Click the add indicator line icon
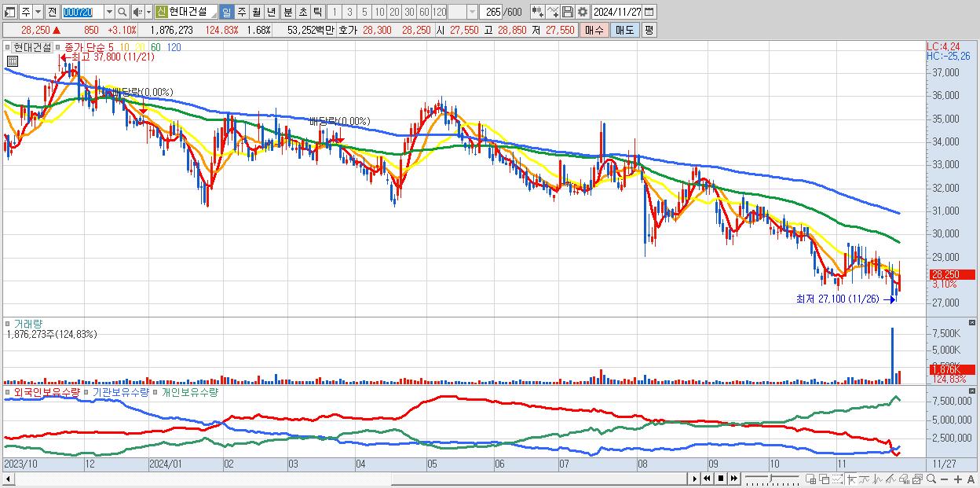 click(x=553, y=12)
